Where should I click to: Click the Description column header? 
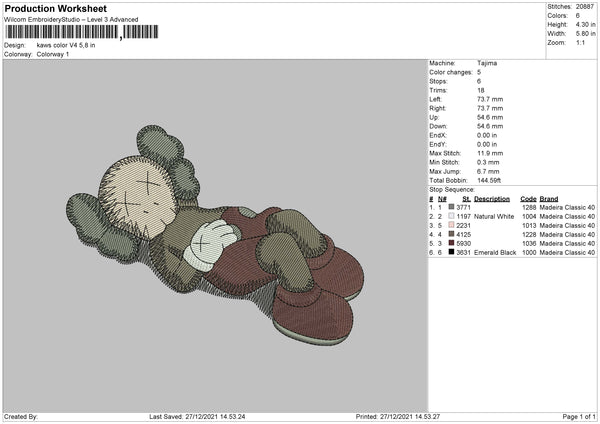click(490, 198)
